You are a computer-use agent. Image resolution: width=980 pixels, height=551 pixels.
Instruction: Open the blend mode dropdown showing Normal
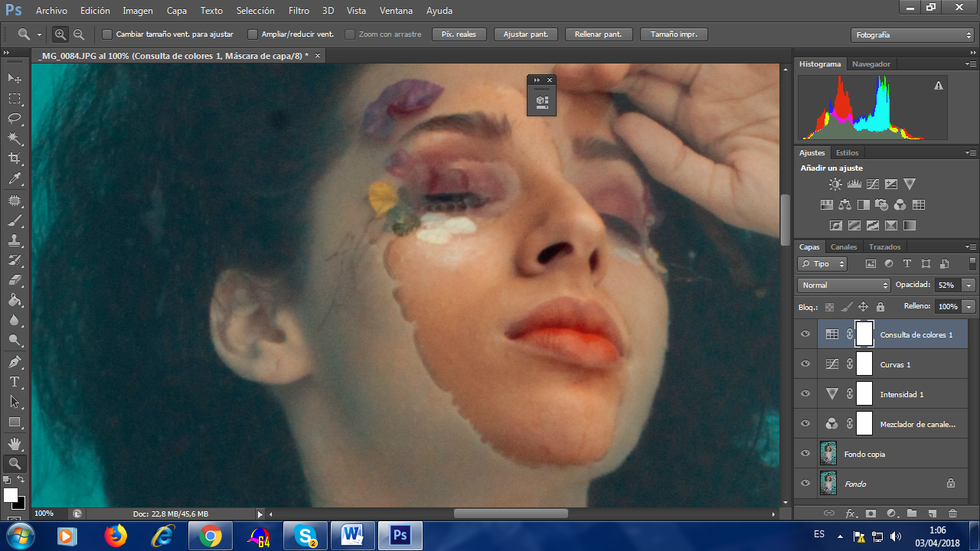(844, 285)
